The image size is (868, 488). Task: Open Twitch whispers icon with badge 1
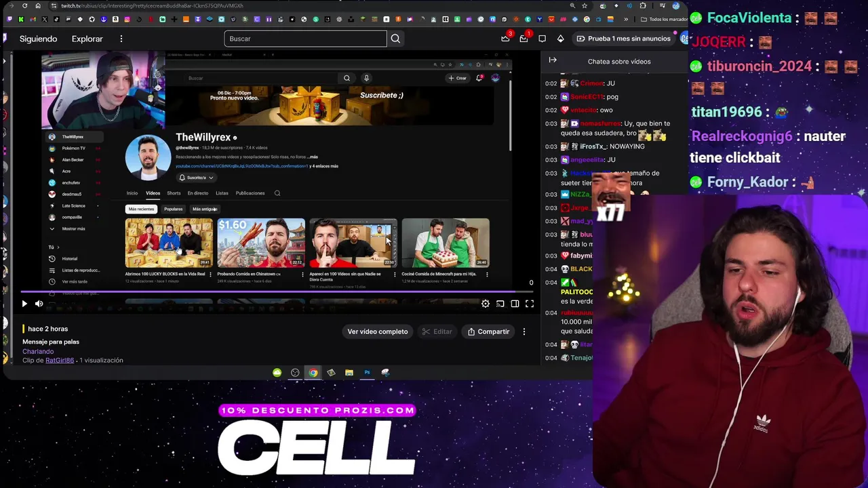pos(524,39)
